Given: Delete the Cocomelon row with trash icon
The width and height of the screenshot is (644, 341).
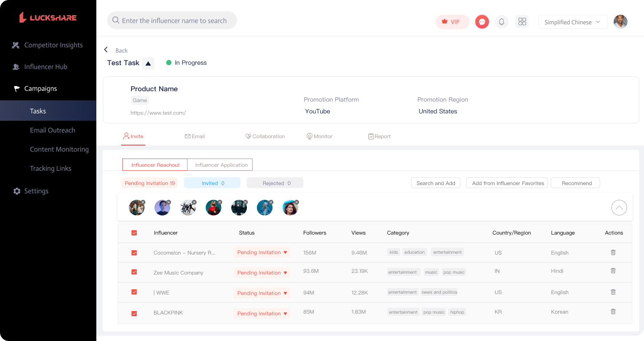Looking at the screenshot, I should (613, 252).
